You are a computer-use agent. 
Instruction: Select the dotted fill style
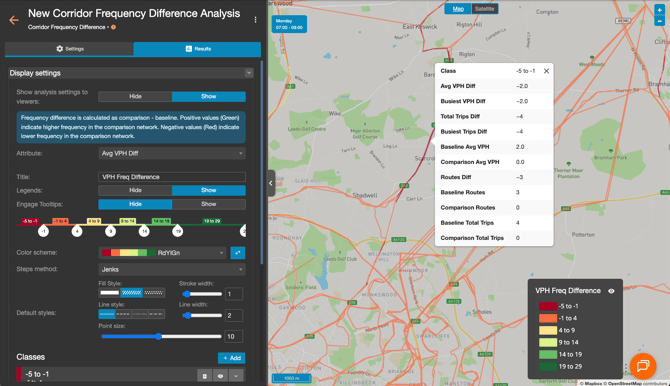(154, 293)
